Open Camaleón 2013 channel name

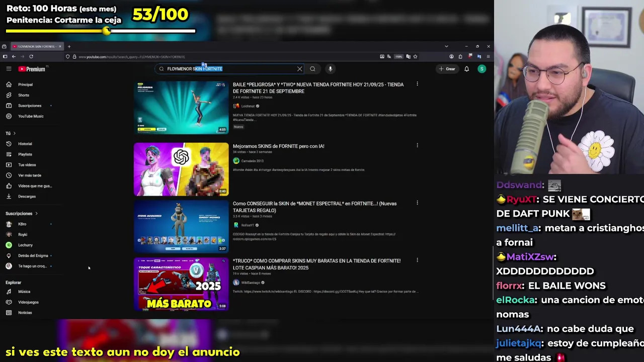[252, 161]
